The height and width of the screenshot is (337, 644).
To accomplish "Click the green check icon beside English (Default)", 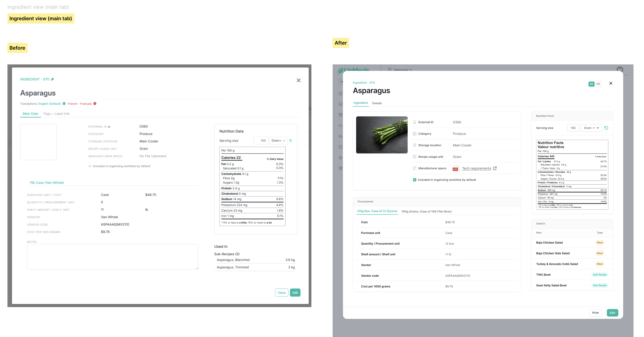I will (64, 104).
